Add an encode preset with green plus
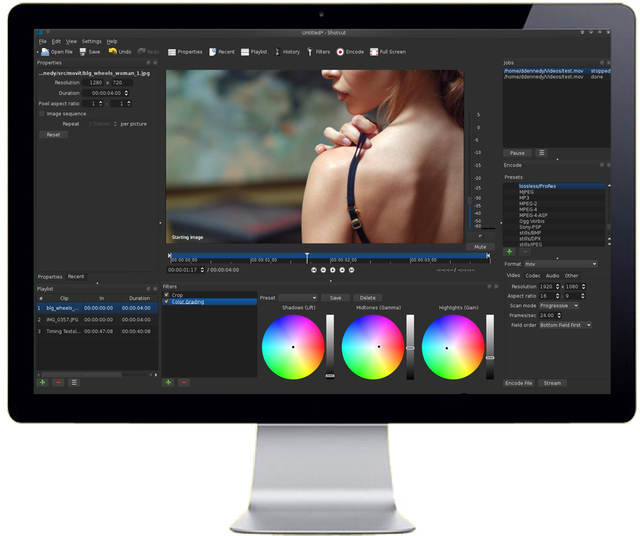640x536 pixels. pyautogui.click(x=509, y=251)
